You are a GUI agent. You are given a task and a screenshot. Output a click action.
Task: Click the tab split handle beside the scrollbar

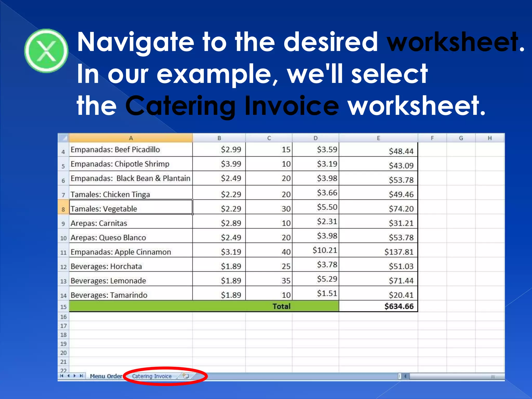tap(400, 376)
